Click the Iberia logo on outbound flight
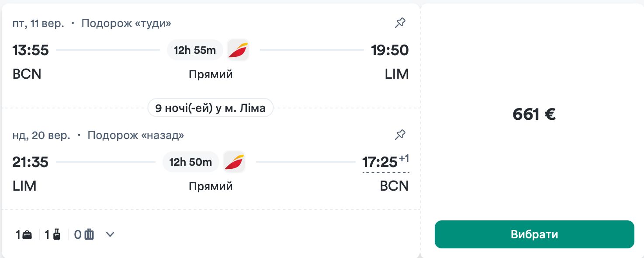644x258 pixels. click(238, 50)
